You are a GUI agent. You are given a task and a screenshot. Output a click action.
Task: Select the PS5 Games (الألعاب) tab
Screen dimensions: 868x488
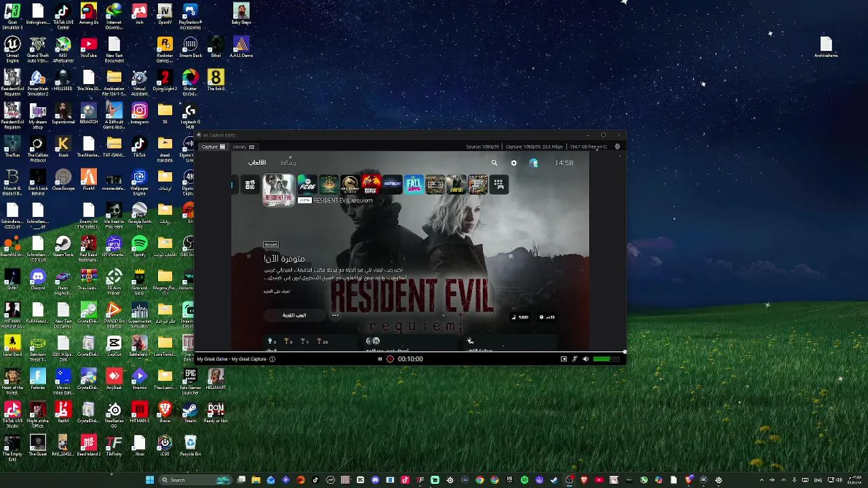tap(256, 163)
